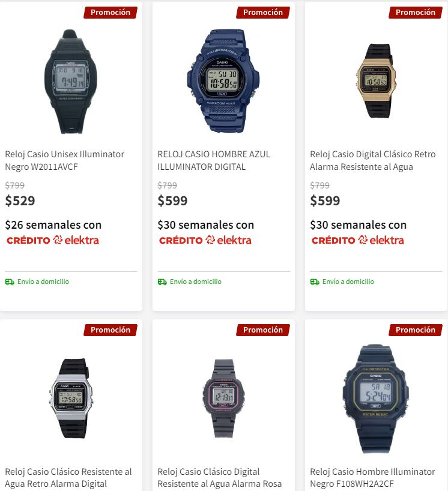Open Reloj Casio Digital Clásico Retro Alarma title

click(x=373, y=160)
